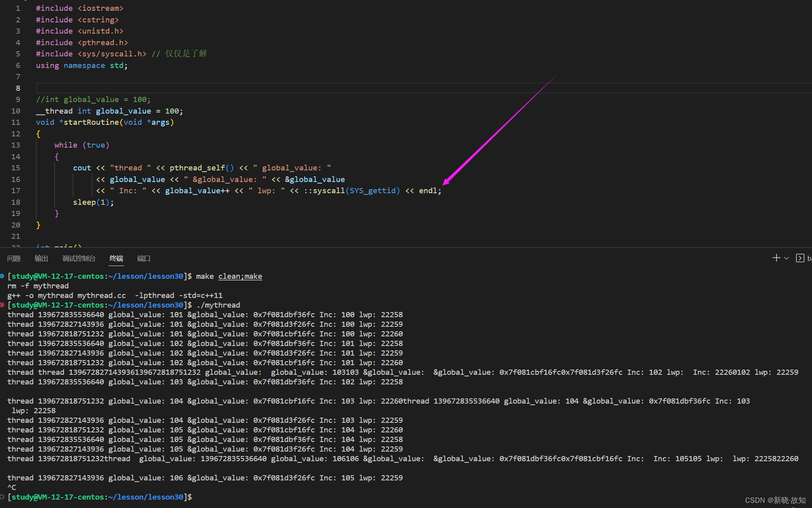The height and width of the screenshot is (508, 812).
Task: Click the clean;make underlined link in terminal
Action: tap(240, 276)
